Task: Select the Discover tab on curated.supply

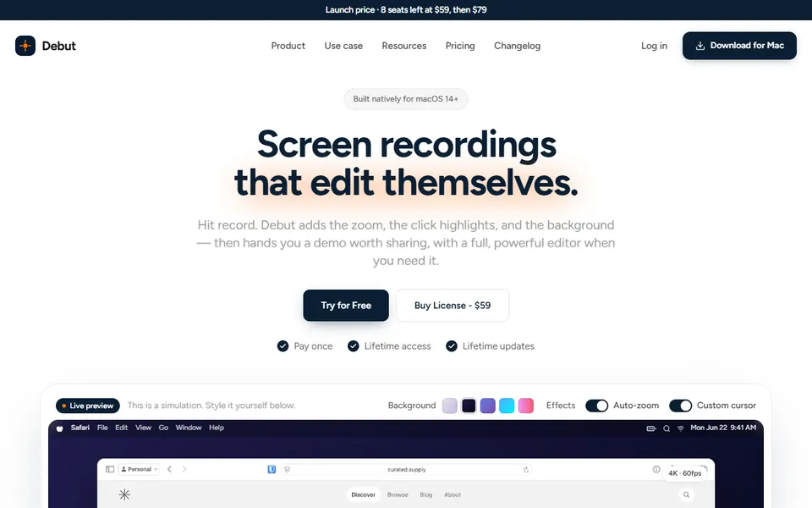Action: [363, 494]
